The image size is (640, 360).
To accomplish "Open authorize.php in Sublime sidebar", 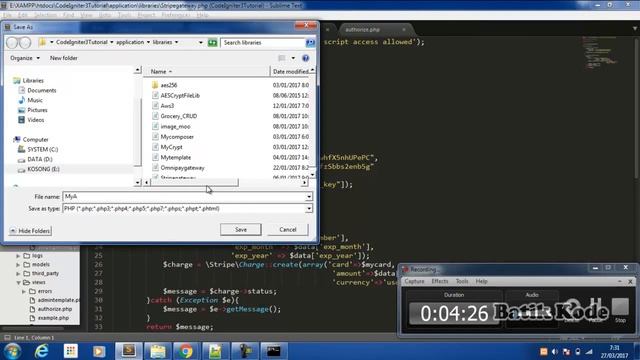I will tap(55, 309).
